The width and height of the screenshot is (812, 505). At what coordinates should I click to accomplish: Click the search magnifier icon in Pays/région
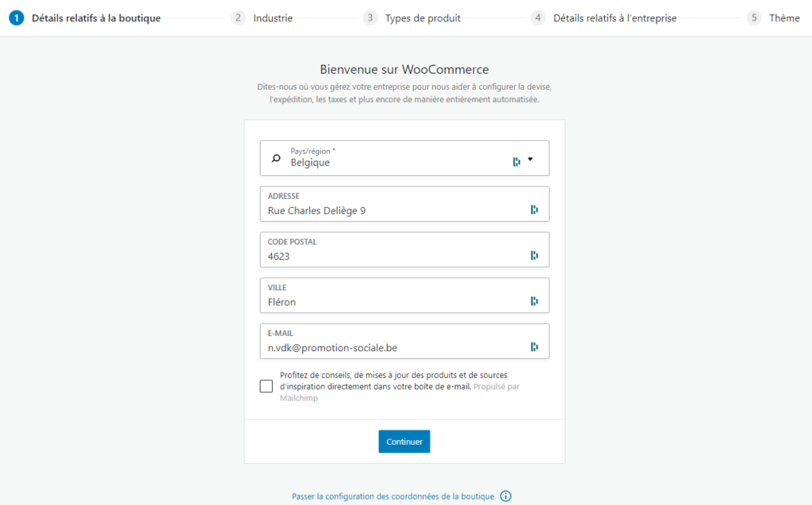[276, 158]
